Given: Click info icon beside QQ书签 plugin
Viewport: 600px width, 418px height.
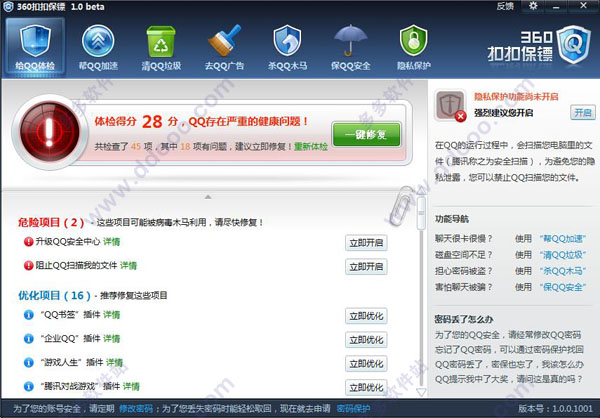Looking at the screenshot, I should coord(29,315).
